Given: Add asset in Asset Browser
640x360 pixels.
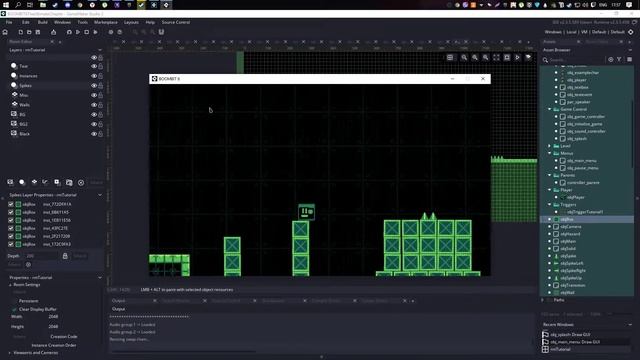Looking at the screenshot, I should [x=611, y=60].
